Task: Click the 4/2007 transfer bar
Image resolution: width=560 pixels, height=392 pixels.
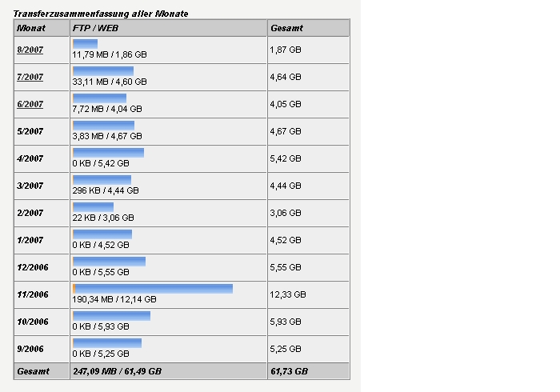Action: click(108, 153)
